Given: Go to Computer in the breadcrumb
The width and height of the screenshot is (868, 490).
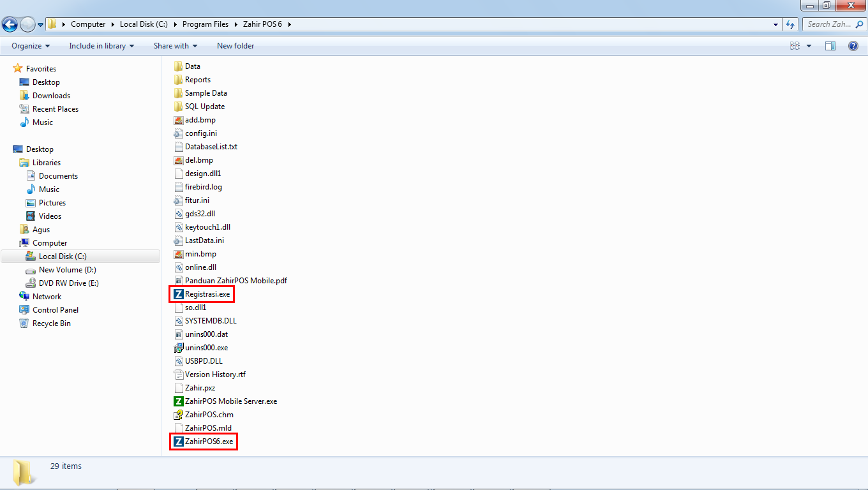Looking at the screenshot, I should 88,24.
